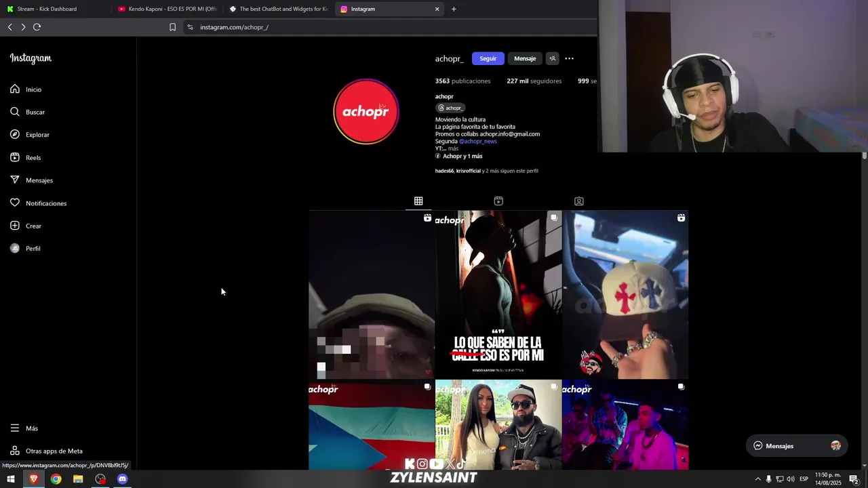Click the suggested accounts person-plus icon
This screenshot has height=488, width=868.
click(552, 58)
